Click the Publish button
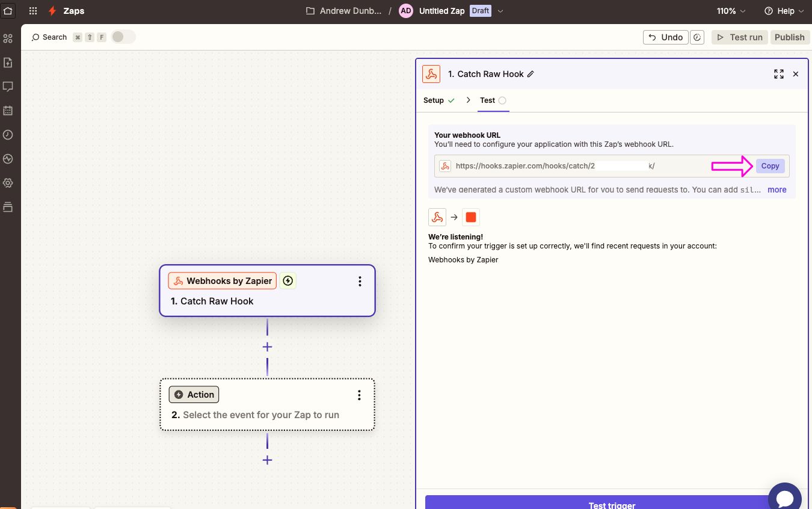 [789, 37]
